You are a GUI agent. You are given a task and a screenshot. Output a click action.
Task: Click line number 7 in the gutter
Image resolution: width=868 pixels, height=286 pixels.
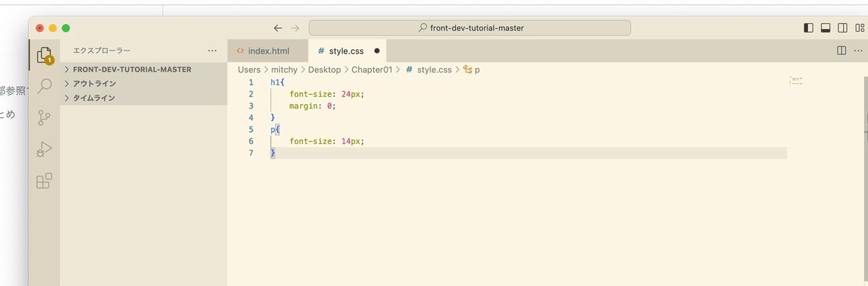(250, 153)
